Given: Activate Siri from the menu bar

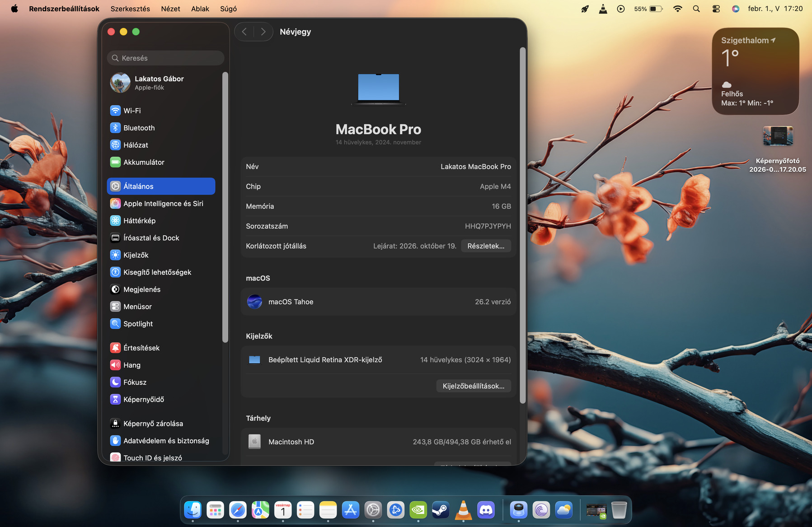Looking at the screenshot, I should click(x=736, y=9).
